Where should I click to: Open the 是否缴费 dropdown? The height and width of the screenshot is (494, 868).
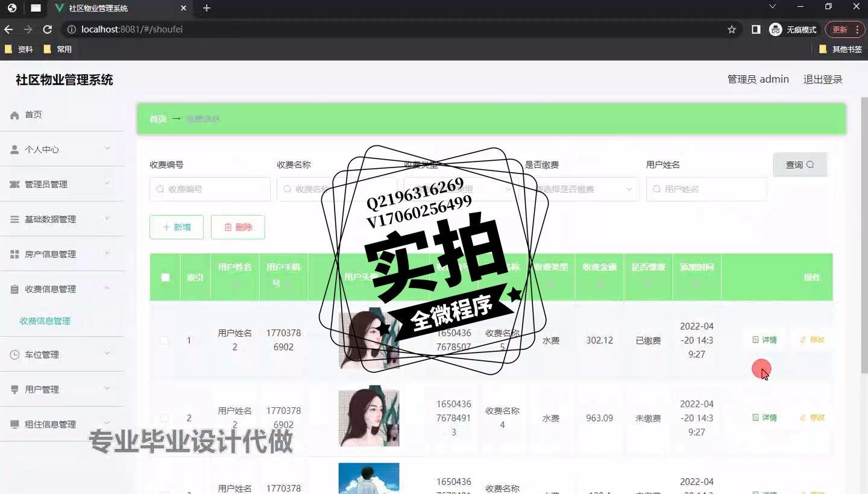(x=581, y=189)
